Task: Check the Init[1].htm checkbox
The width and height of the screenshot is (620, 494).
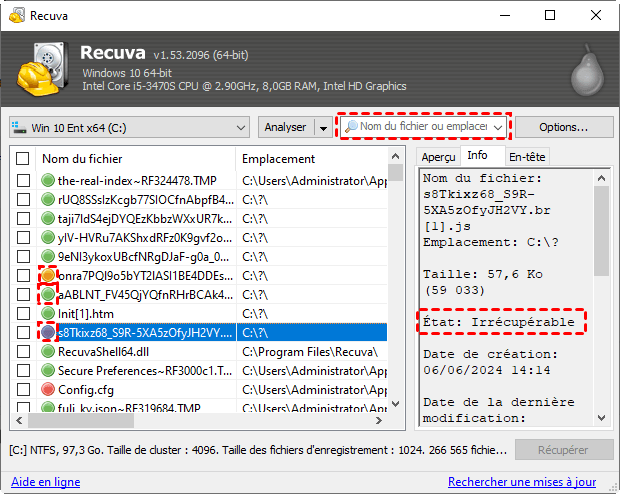Action: [23, 313]
